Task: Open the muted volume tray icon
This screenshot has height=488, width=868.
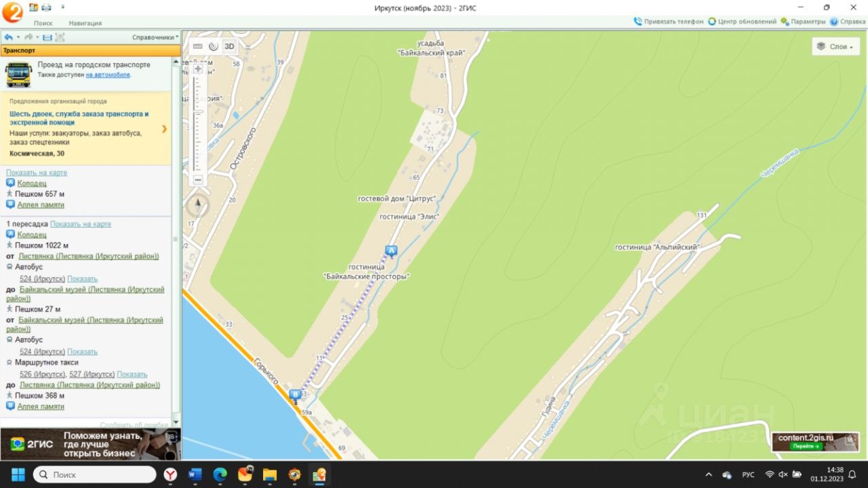Action: (783, 474)
